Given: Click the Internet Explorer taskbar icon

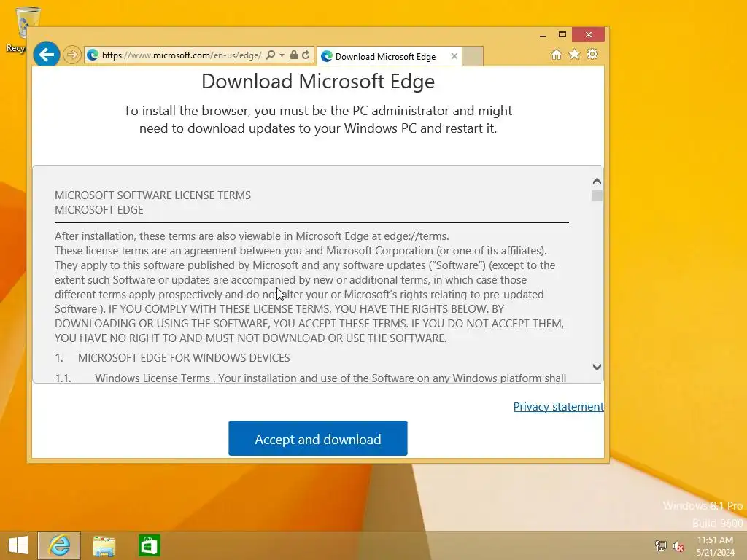Looking at the screenshot, I should [59, 545].
